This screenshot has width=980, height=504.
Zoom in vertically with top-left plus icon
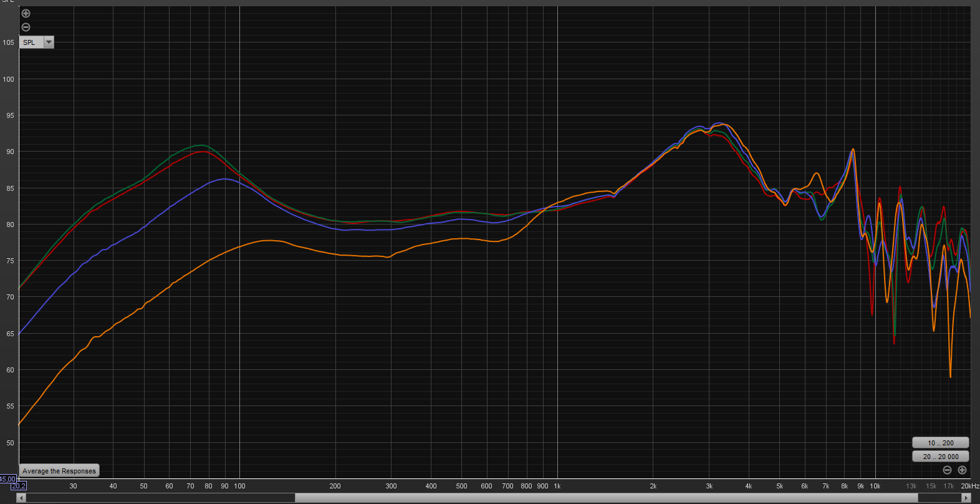tap(26, 14)
